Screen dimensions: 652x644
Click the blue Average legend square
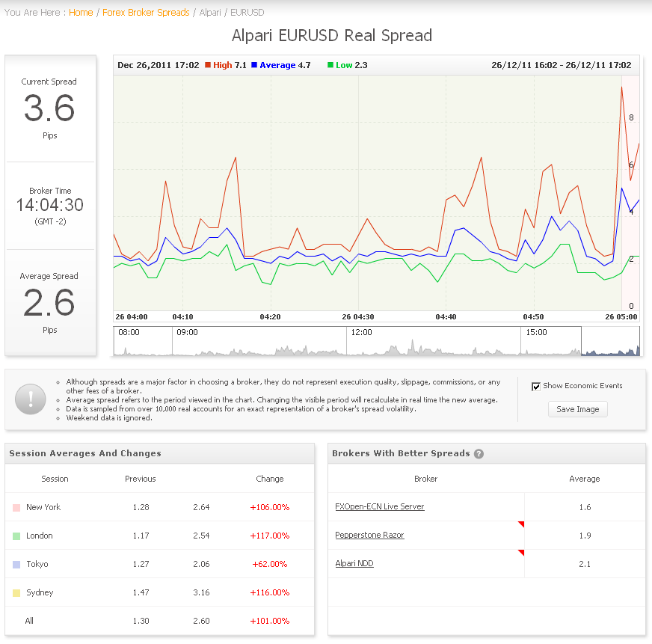coord(254,65)
